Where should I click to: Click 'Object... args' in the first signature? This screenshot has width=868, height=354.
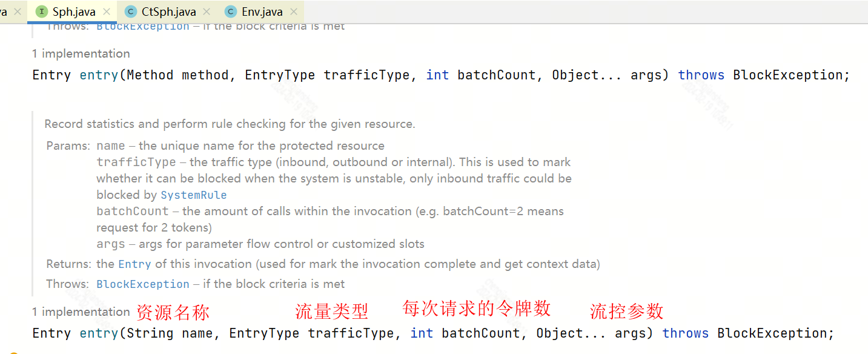pyautogui.click(x=607, y=75)
